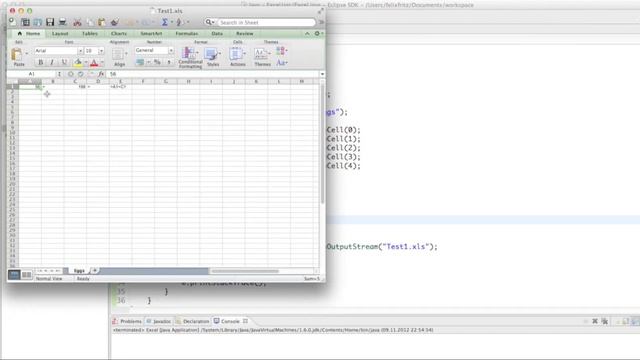Collapse the ribbon with the chevron arrow
The image size is (640, 360).
pyautogui.click(x=307, y=33)
